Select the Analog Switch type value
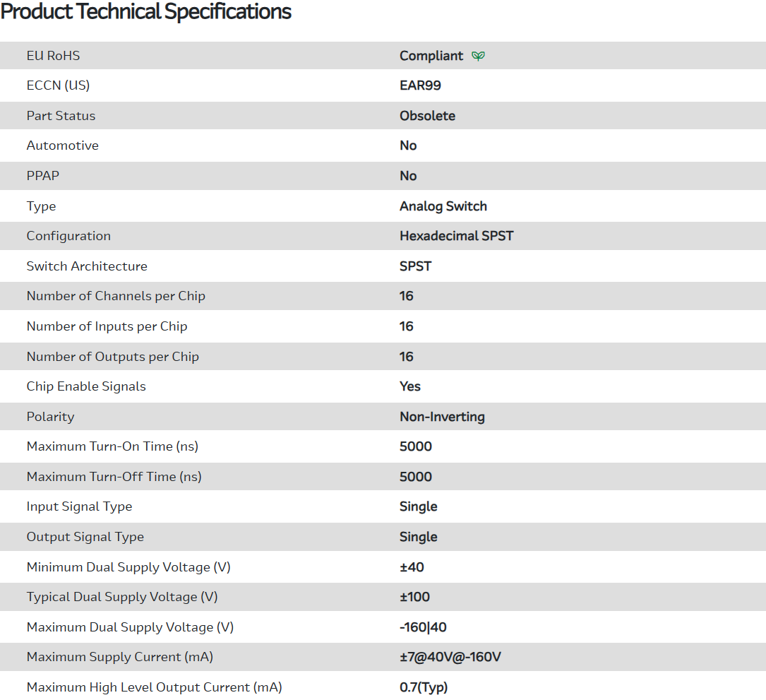The width and height of the screenshot is (766, 700). tap(443, 206)
